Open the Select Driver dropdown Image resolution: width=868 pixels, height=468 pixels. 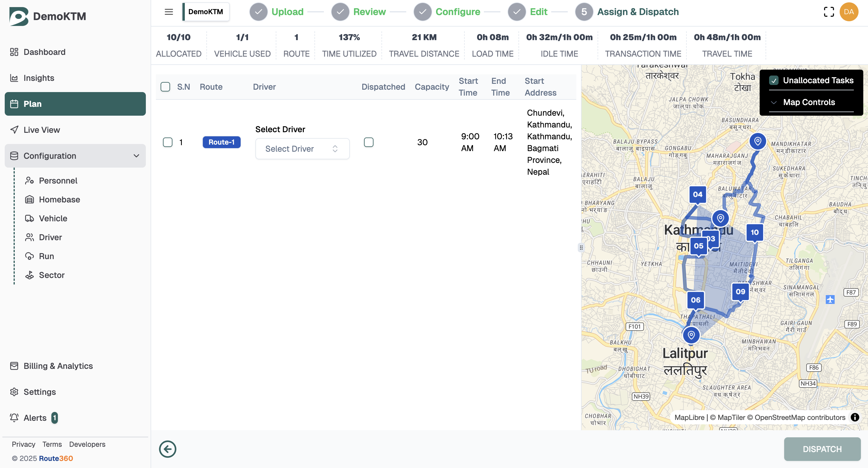302,148
